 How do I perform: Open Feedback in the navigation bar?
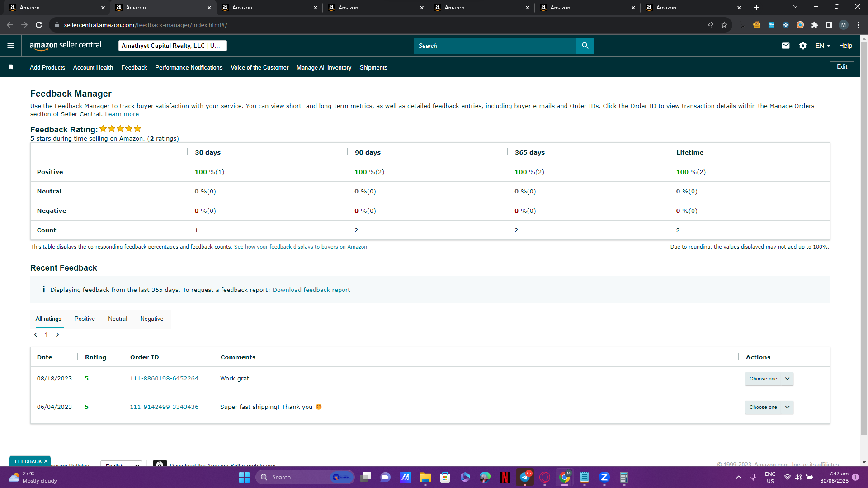pyautogui.click(x=134, y=67)
